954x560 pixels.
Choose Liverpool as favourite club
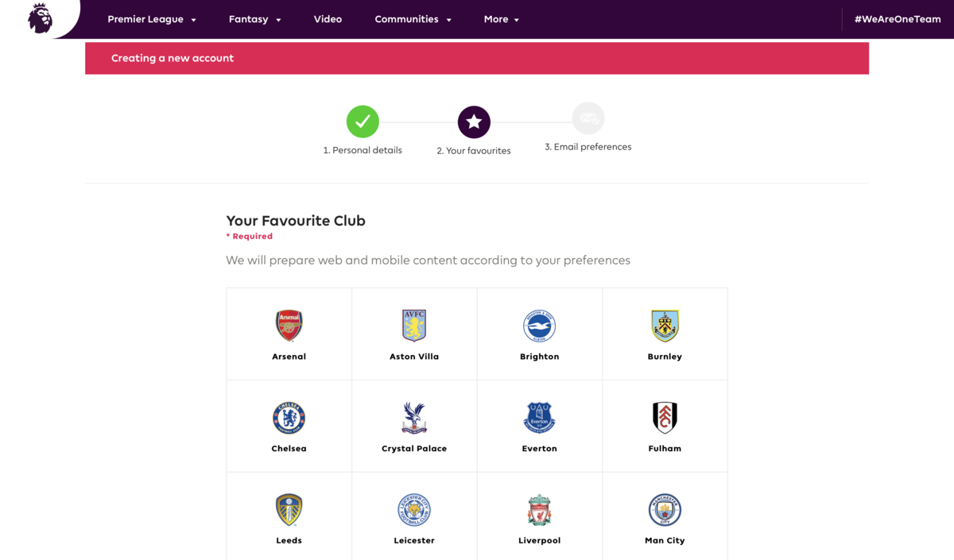pos(539,510)
